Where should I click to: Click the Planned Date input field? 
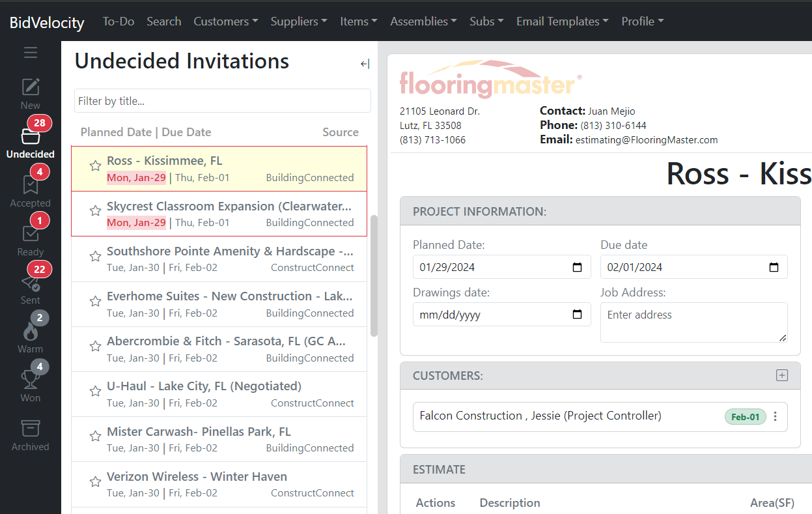point(502,267)
